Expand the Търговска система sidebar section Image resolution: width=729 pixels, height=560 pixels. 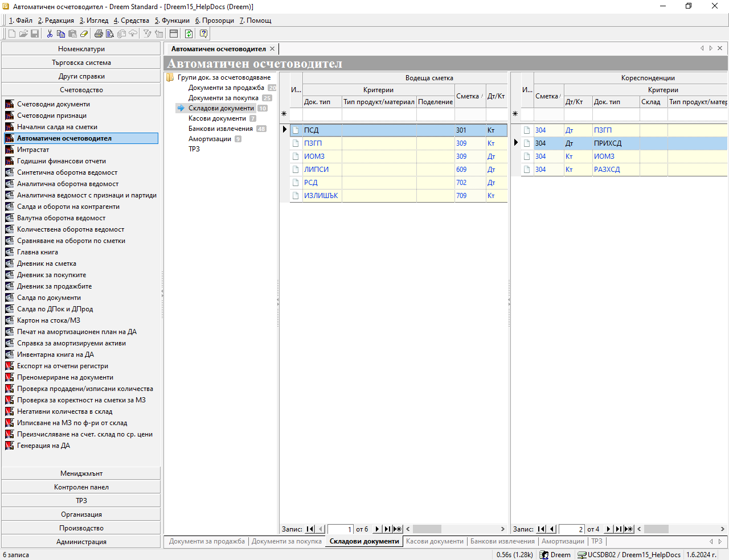(x=81, y=63)
